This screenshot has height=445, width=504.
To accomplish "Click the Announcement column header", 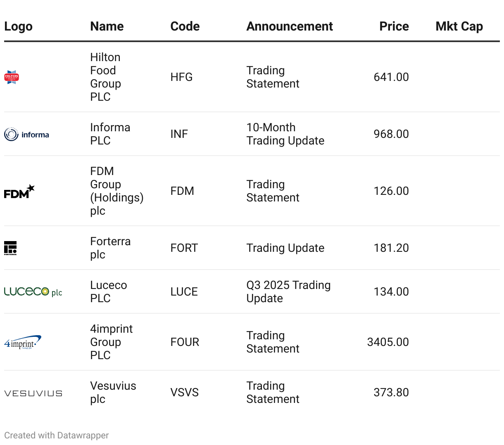I will point(290,26).
